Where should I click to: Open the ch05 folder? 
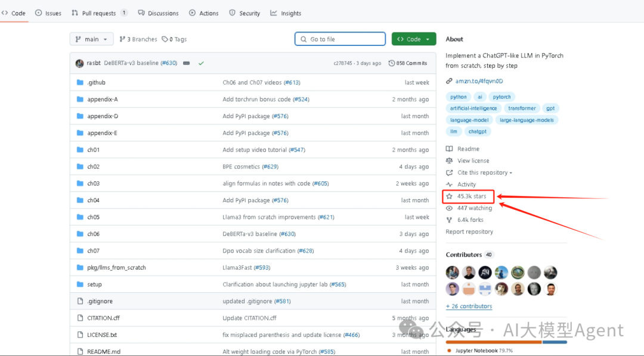click(93, 217)
